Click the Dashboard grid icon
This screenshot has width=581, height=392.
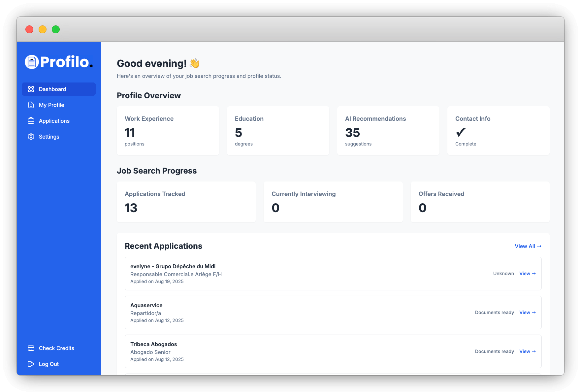[x=31, y=89]
